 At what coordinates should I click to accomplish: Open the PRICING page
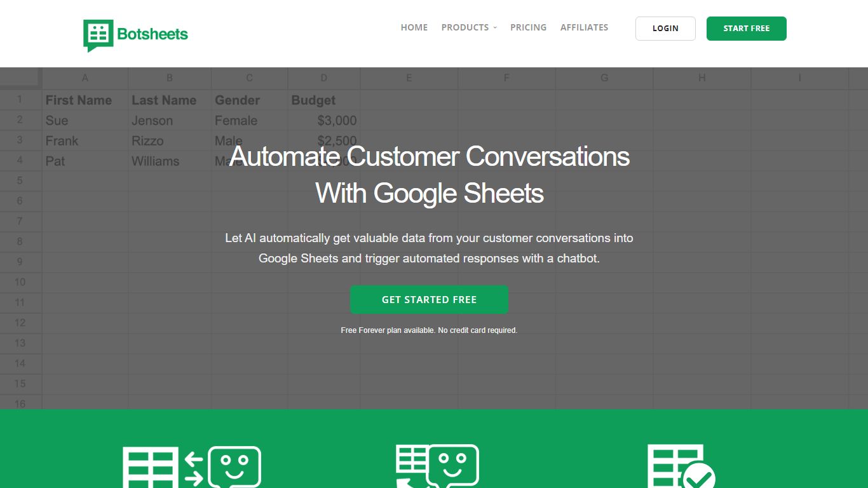coord(528,27)
